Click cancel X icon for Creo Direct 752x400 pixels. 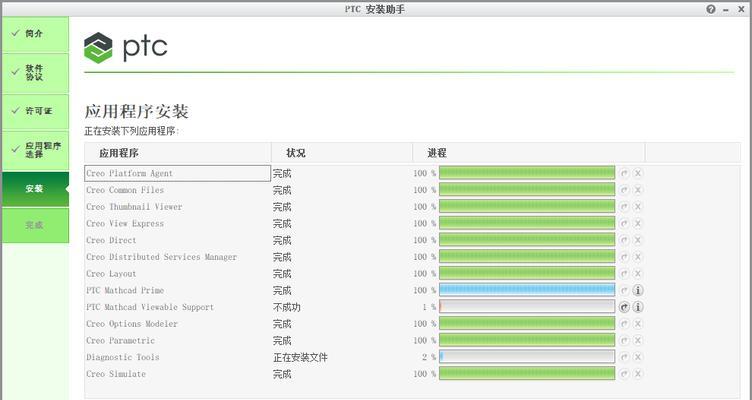[638, 240]
